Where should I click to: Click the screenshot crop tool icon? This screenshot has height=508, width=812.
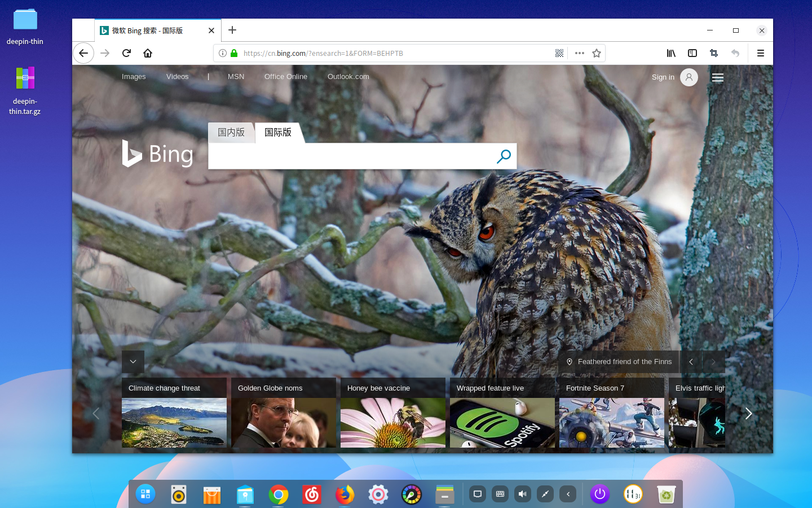[714, 53]
